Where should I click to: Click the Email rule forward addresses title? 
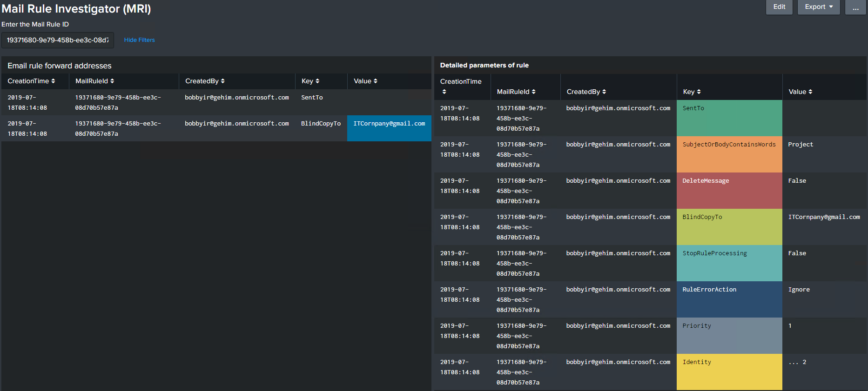(60, 66)
